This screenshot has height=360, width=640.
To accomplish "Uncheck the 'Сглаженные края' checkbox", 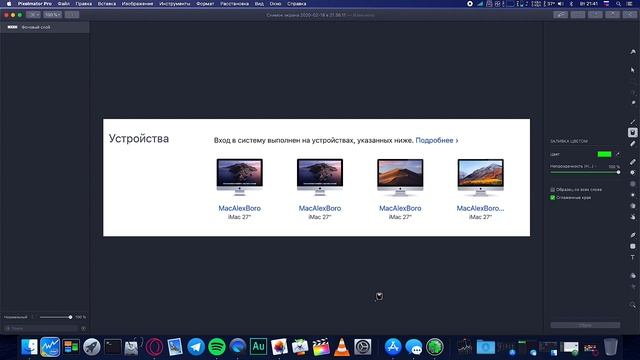I will click(553, 198).
